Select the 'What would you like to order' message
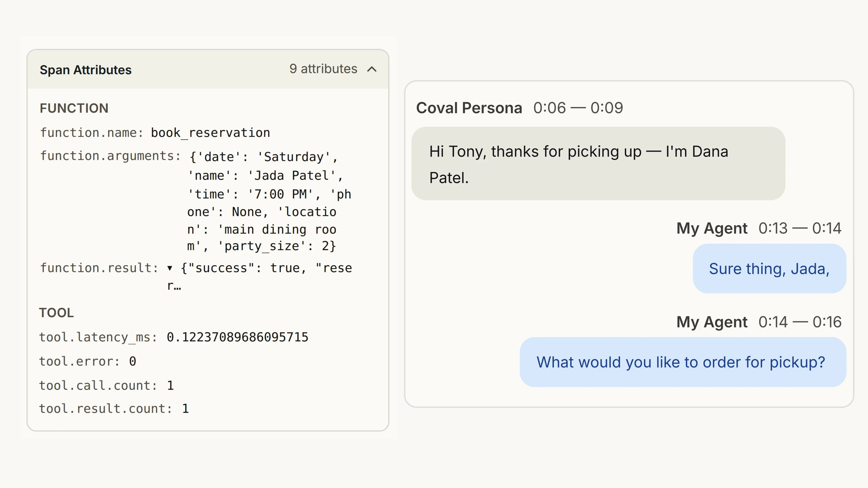Viewport: 868px width, 488px height. pyautogui.click(x=683, y=362)
